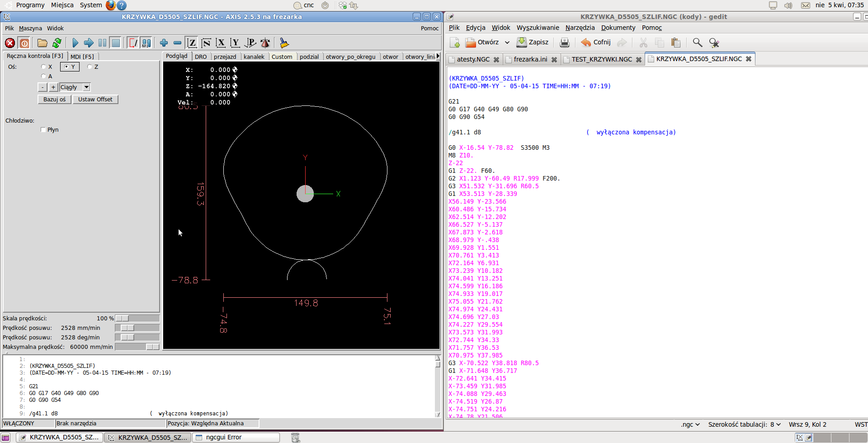Jog minus button in manual control
868x443 pixels.
[x=42, y=87]
